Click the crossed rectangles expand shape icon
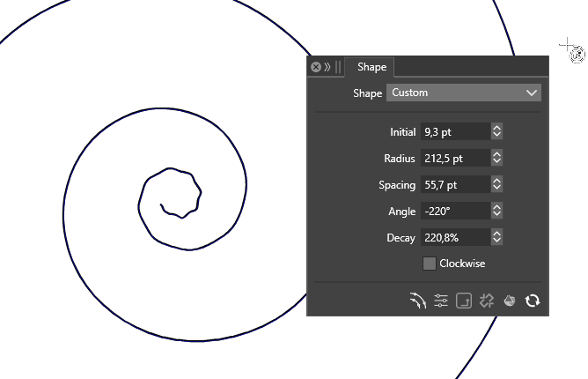The height and width of the screenshot is (379, 588). click(487, 301)
